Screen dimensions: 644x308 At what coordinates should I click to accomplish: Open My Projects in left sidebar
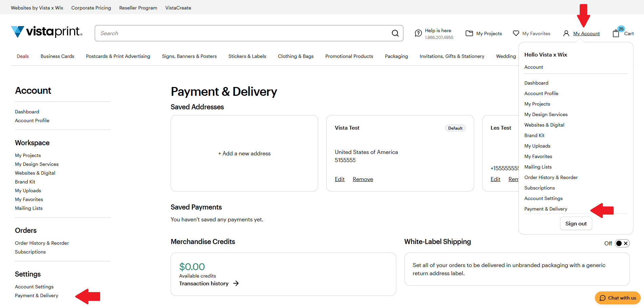pyautogui.click(x=28, y=155)
